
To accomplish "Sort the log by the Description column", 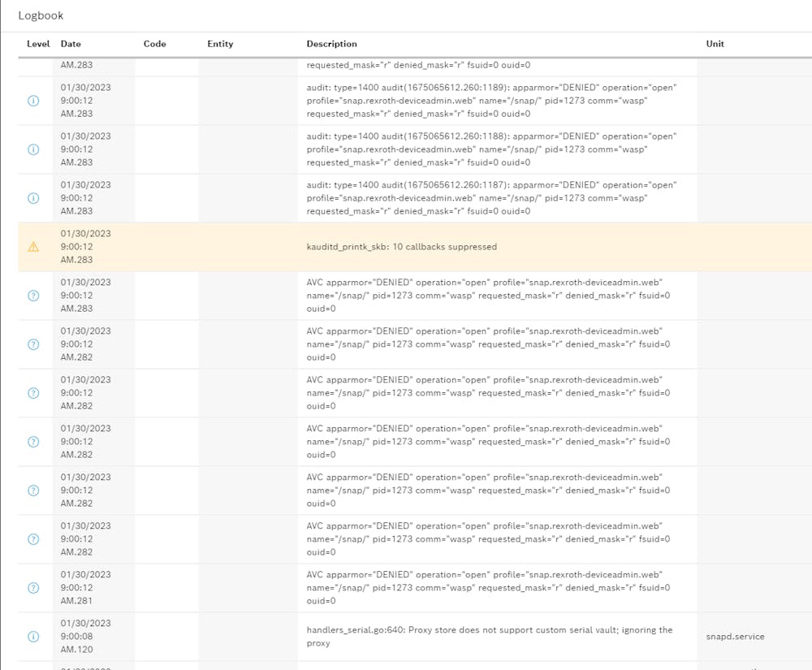I will click(331, 44).
